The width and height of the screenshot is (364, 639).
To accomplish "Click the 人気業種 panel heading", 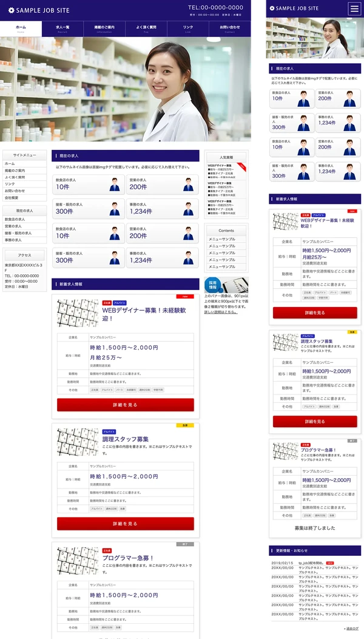I will tap(226, 157).
